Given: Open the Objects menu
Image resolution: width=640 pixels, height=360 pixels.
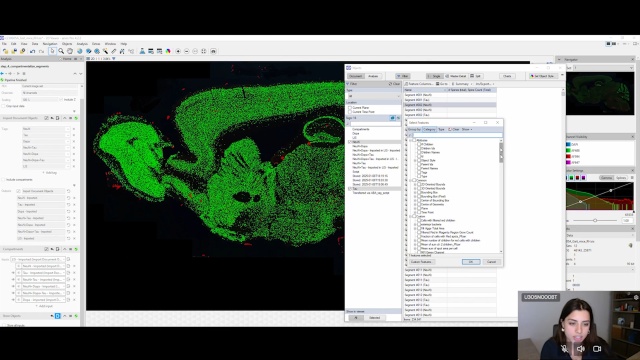Looking at the screenshot, I should tap(67, 44).
